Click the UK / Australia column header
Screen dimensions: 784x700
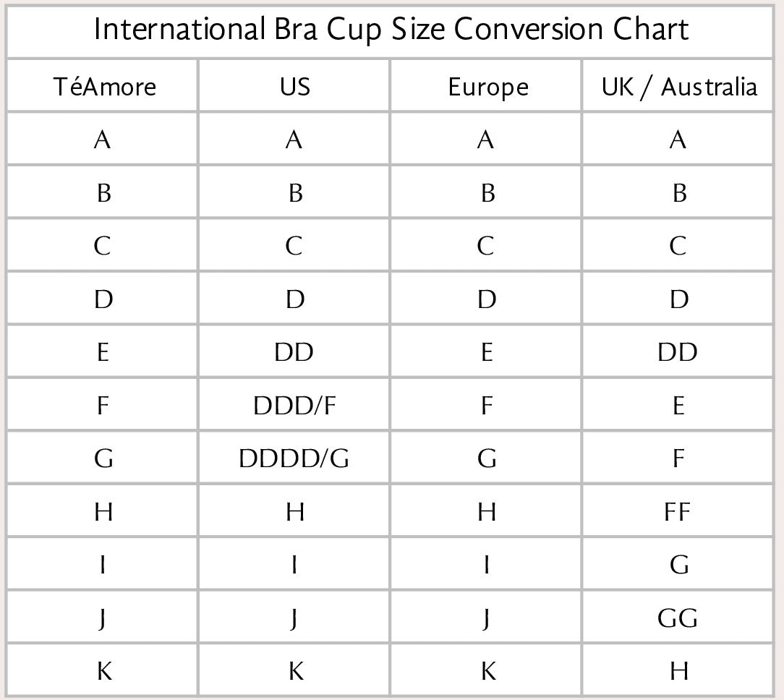point(678,87)
